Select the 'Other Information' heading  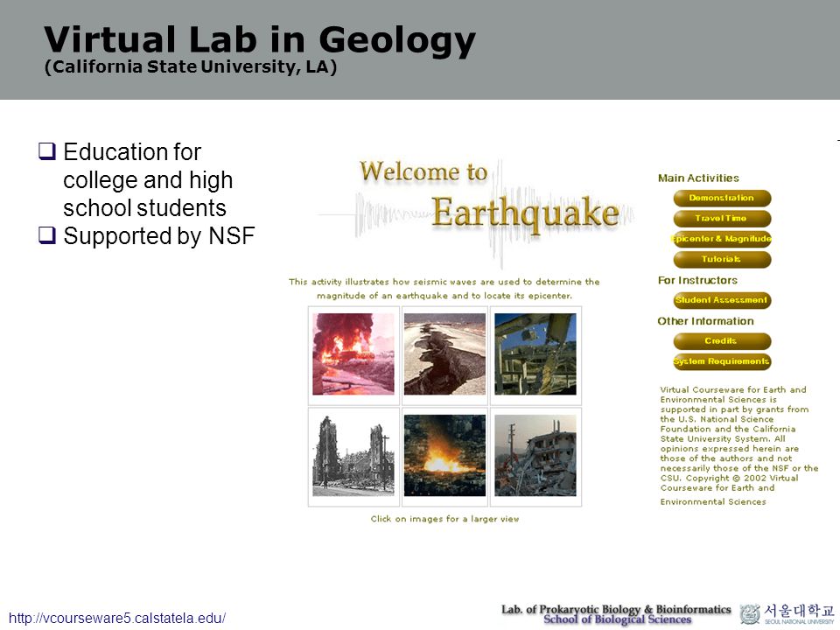pos(705,321)
